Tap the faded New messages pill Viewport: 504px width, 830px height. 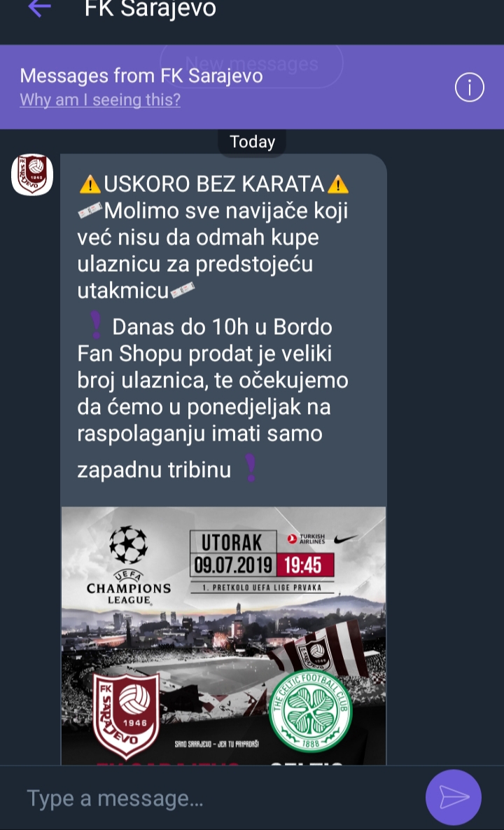[x=252, y=64]
